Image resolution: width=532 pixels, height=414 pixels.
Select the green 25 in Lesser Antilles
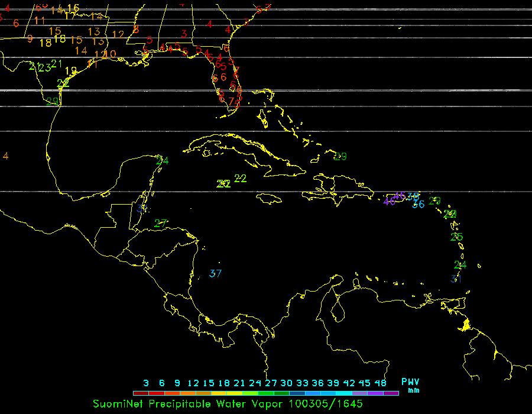[456, 237]
